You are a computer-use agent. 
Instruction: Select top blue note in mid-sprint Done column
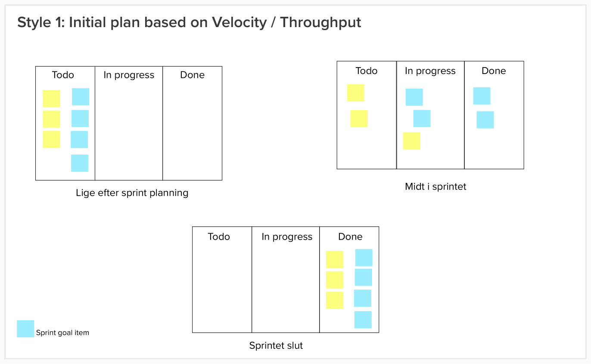[482, 96]
